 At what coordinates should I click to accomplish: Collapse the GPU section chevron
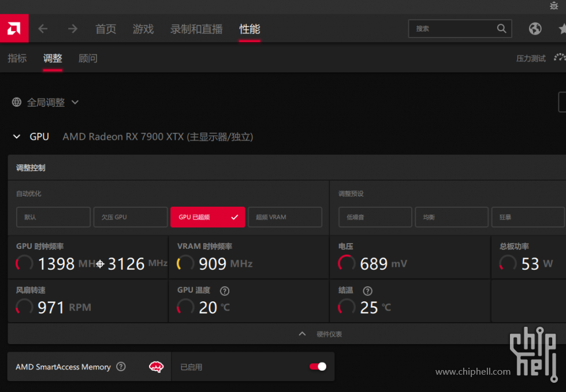tap(17, 136)
